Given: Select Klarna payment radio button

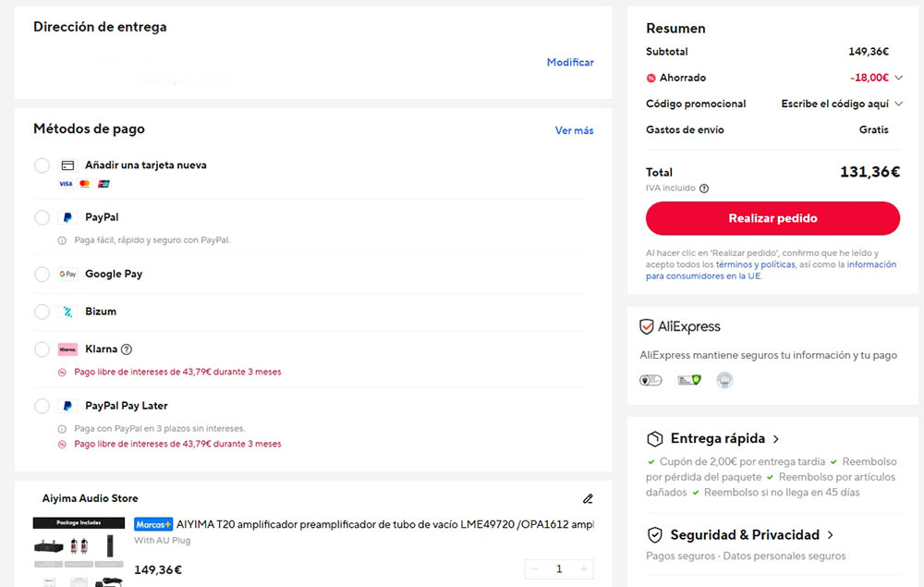Looking at the screenshot, I should [42, 349].
